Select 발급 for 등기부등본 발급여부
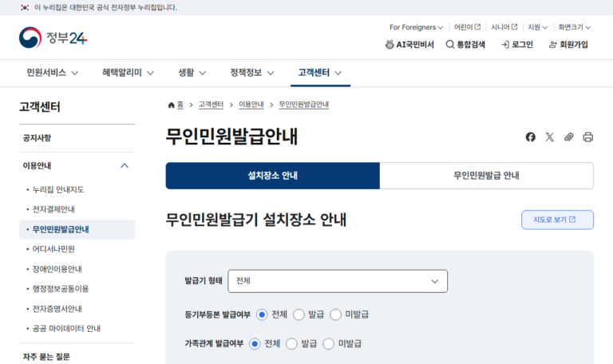The image size is (613, 364). pyautogui.click(x=299, y=315)
